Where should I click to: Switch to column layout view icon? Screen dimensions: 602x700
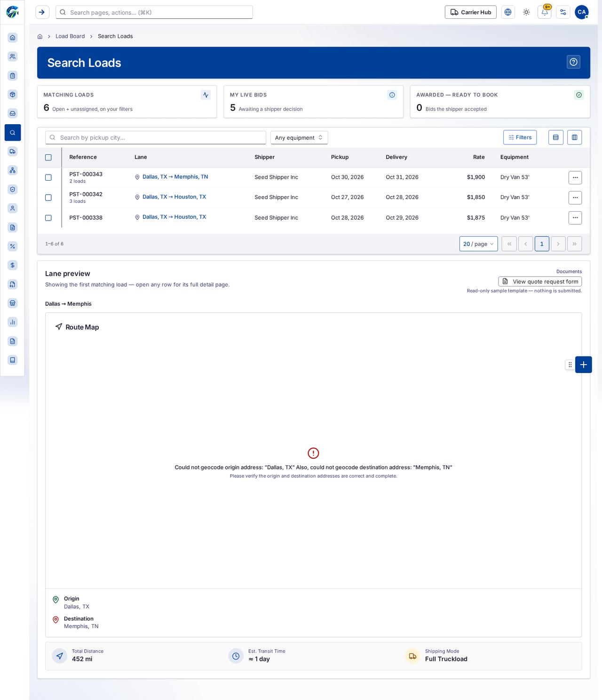click(574, 137)
